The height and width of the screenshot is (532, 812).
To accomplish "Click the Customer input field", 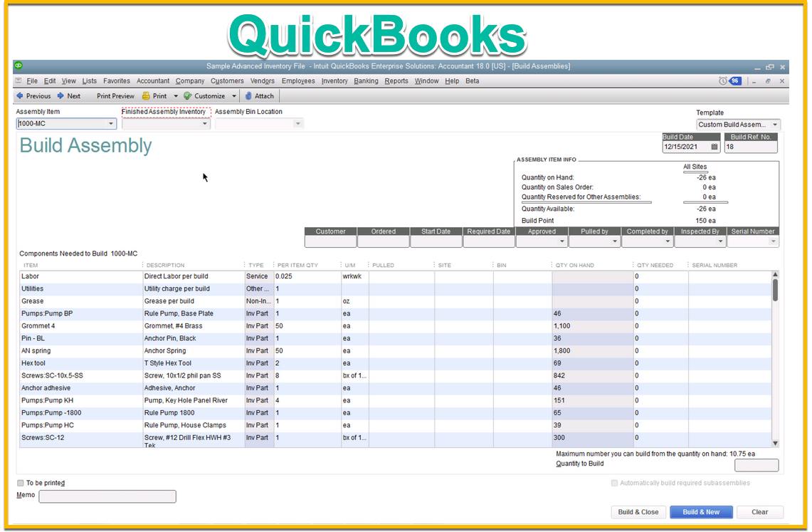I will [330, 241].
